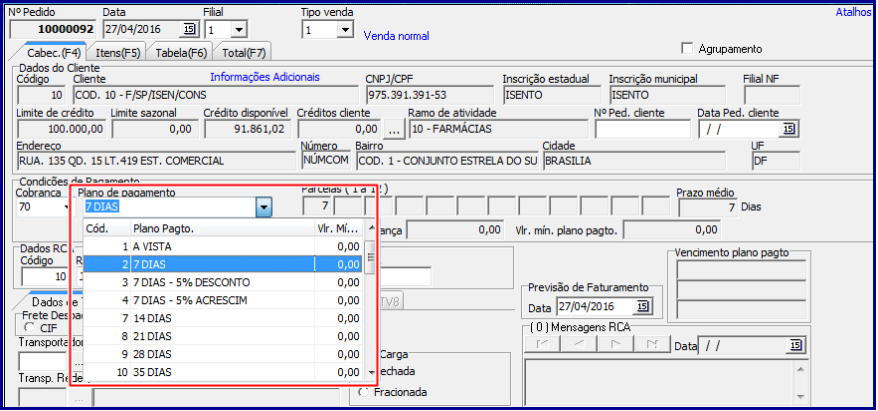
Task: Collapse the Plano de pagamento dropdown arrow
Action: pos(264,209)
